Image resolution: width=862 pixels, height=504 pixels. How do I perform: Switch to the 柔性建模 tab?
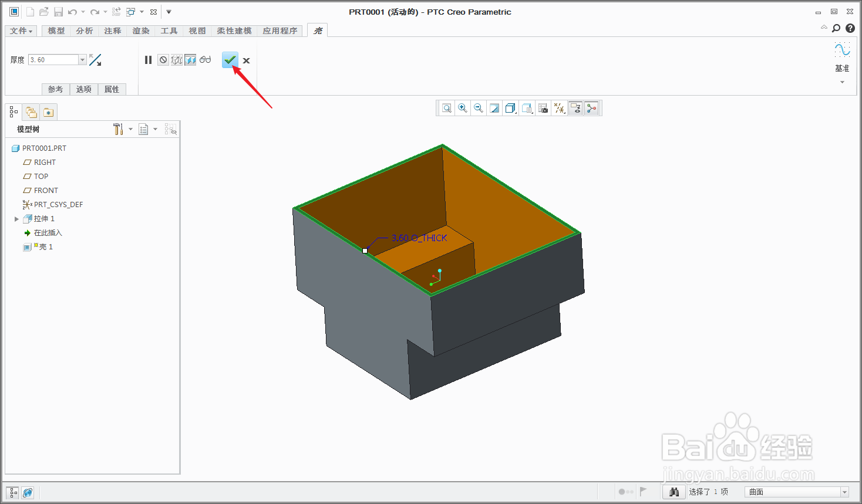pos(234,31)
